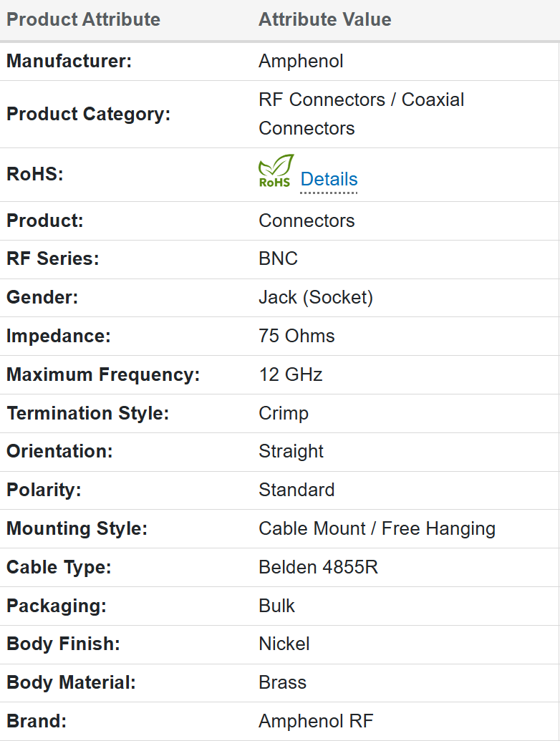Select the Crimp termination style value
The image size is (560, 741).
[283, 414]
